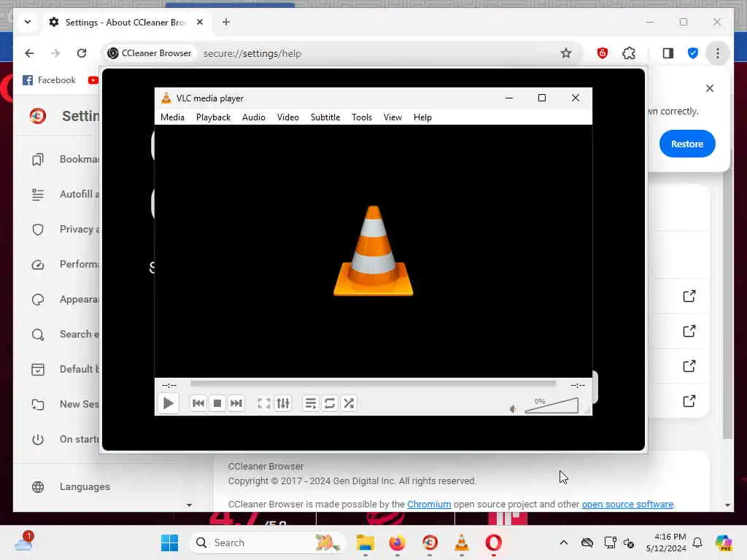Click the open source software link
The image size is (747, 560).
pos(627,505)
